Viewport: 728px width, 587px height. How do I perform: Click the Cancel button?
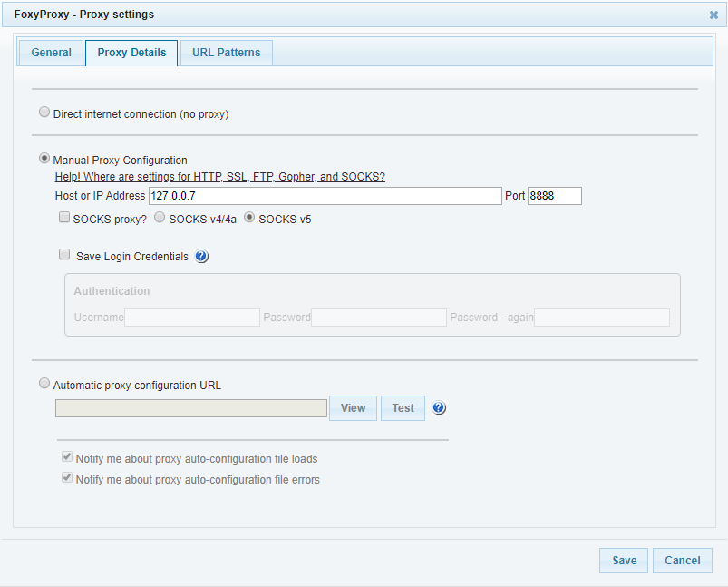(683, 561)
